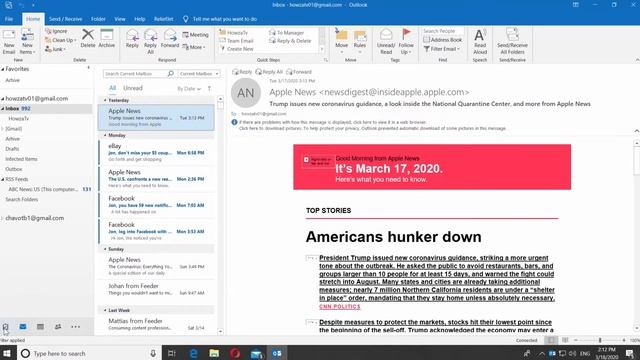Show All messages filter
Image resolution: width=640 pixels, height=360 pixels.
112,88
